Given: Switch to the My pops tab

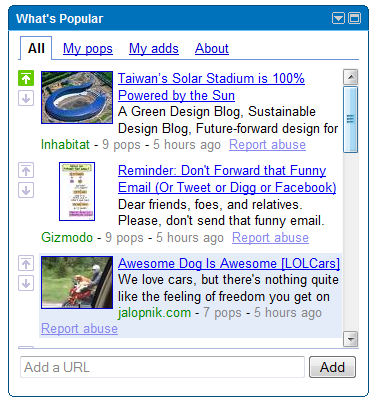Looking at the screenshot, I should (x=88, y=49).
